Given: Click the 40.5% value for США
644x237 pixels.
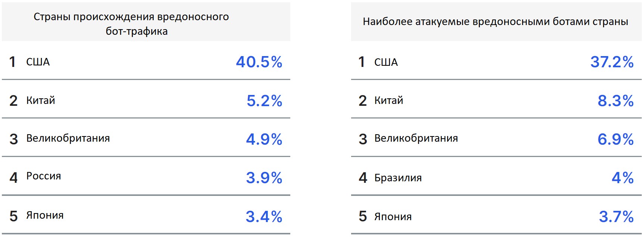Looking at the screenshot, I should pyautogui.click(x=259, y=62).
